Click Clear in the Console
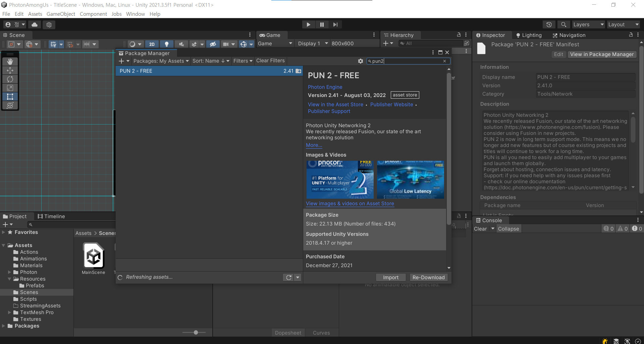The image size is (644, 344). [480, 229]
